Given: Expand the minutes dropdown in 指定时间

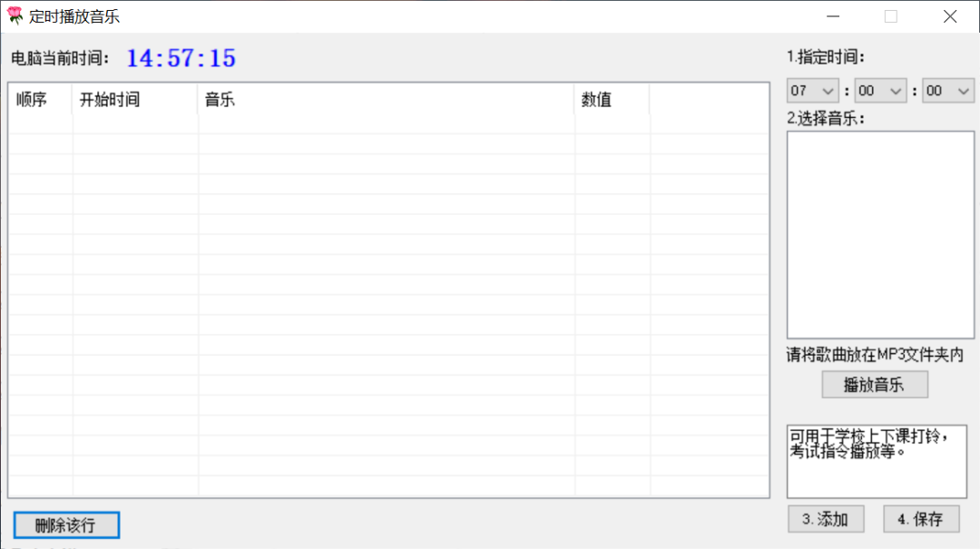Looking at the screenshot, I should [x=880, y=91].
